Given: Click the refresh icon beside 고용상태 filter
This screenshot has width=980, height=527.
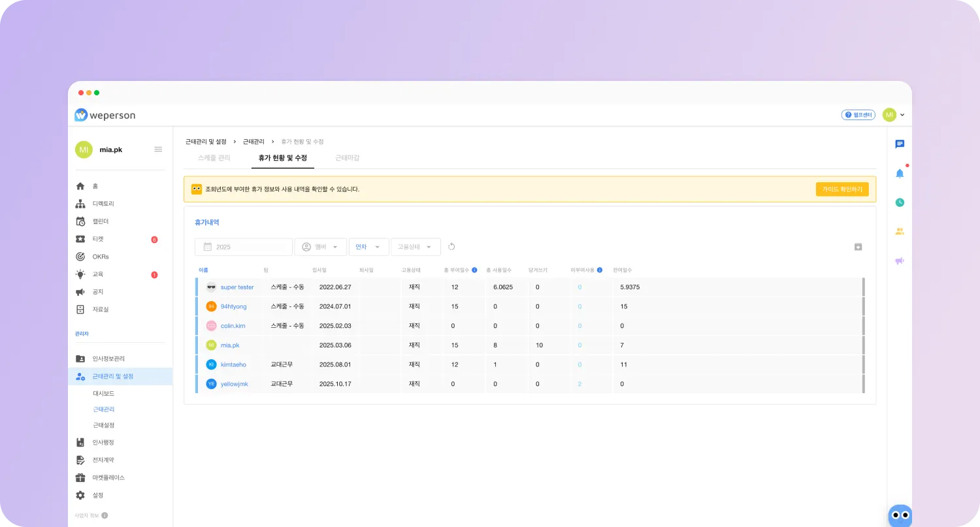Looking at the screenshot, I should (451, 247).
